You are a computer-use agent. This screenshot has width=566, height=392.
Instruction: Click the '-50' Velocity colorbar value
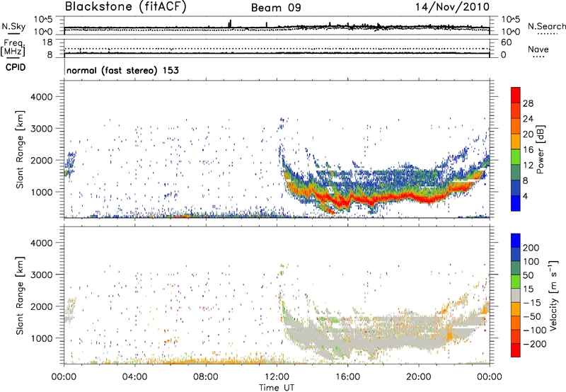point(532,316)
